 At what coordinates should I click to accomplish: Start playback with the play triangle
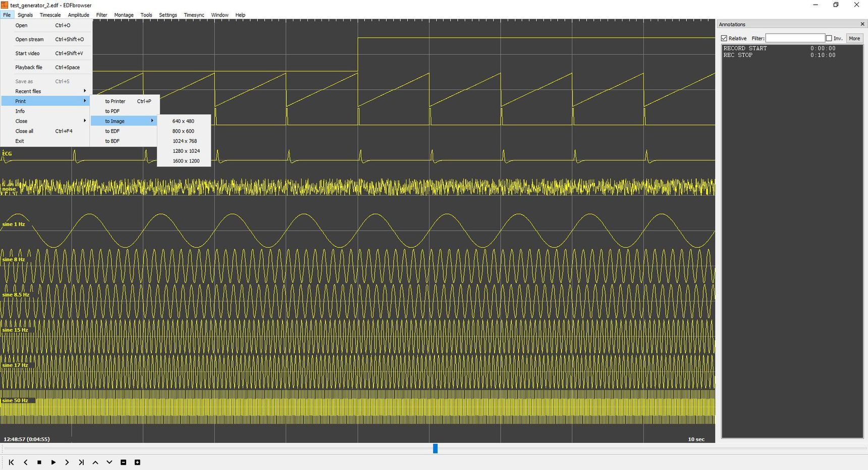tap(53, 462)
